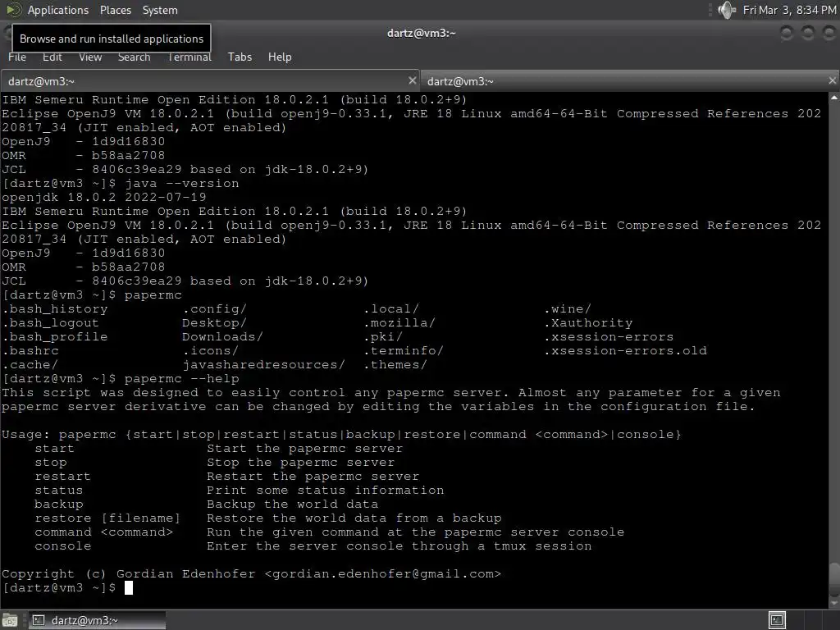This screenshot has height=630, width=840.
Task: Click the .pki/ directory entry
Action: coord(382,337)
